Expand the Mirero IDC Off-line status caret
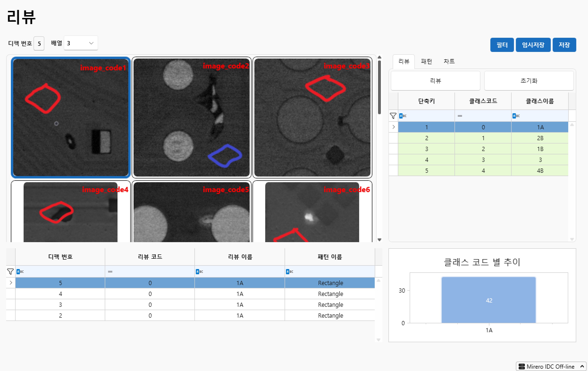The image size is (588, 371). [582, 366]
